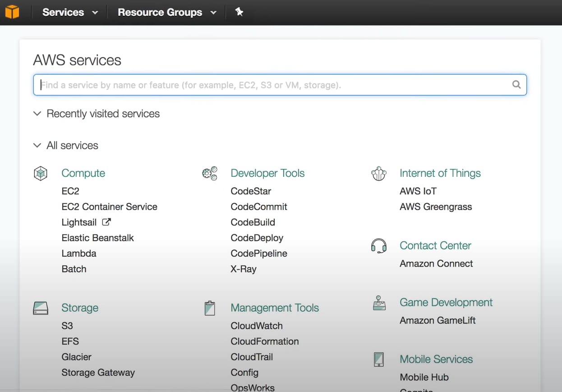Open CodeDeploy
The height and width of the screenshot is (392, 562).
[257, 238]
